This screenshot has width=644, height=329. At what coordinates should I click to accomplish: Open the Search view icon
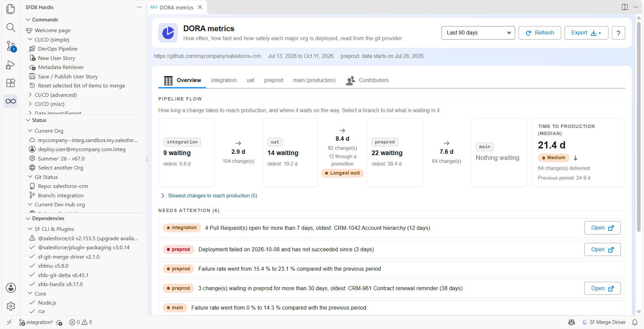11,27
